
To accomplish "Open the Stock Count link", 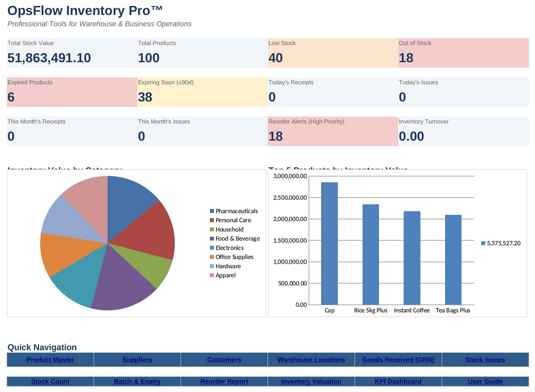I will pyautogui.click(x=50, y=381).
